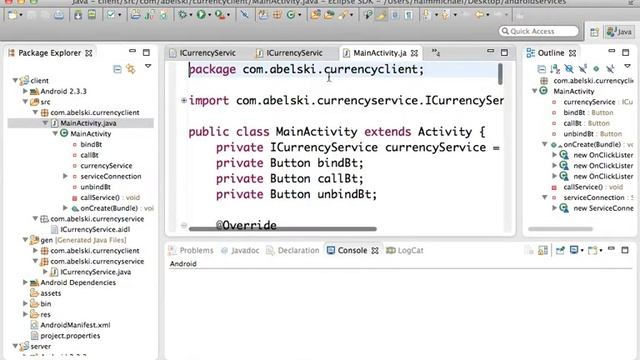Screen dimensions: 640x360
Task: Open the Run button dropdown arrow
Action: [x=210, y=16]
